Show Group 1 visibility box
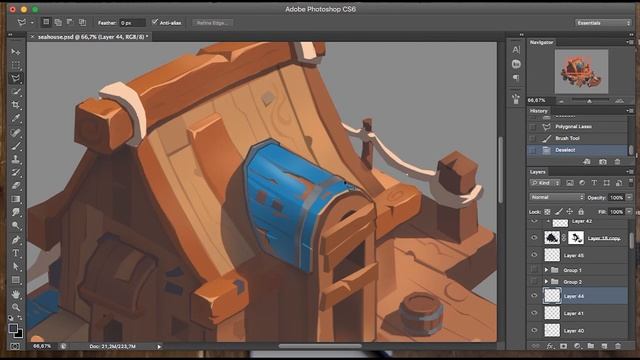 point(534,270)
